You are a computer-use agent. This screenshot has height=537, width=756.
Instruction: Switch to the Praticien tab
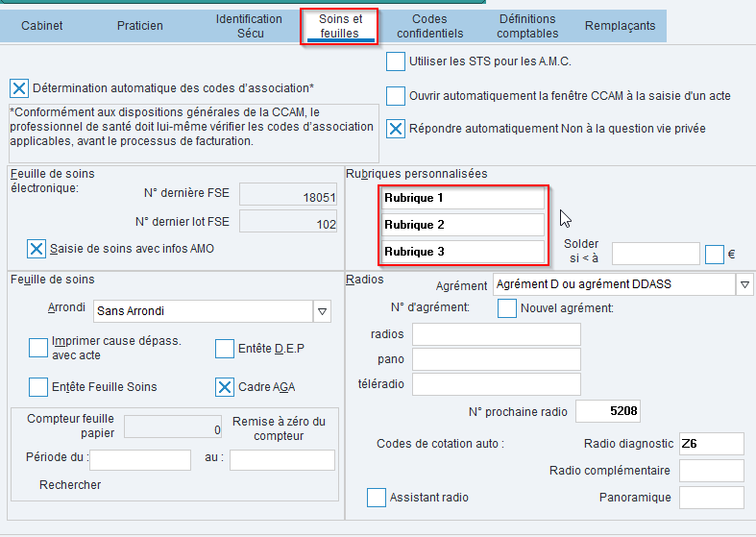click(x=140, y=26)
